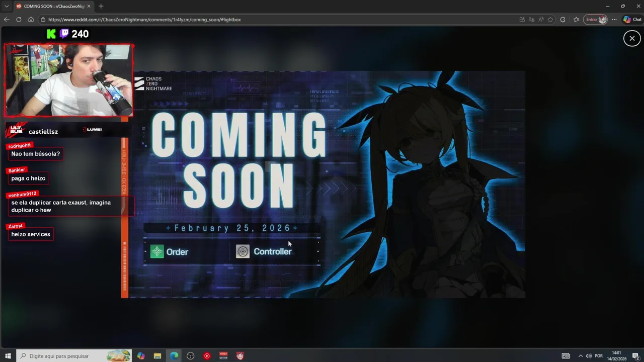Open File Explorer from the taskbar
644x362 pixels.
[157, 356]
